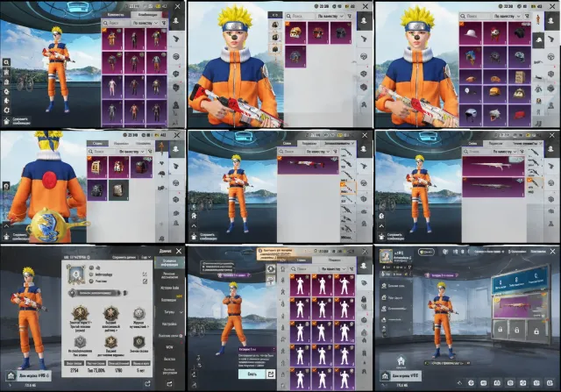
Task: Select Скины tab on backpack screen
Action: (x=97, y=143)
